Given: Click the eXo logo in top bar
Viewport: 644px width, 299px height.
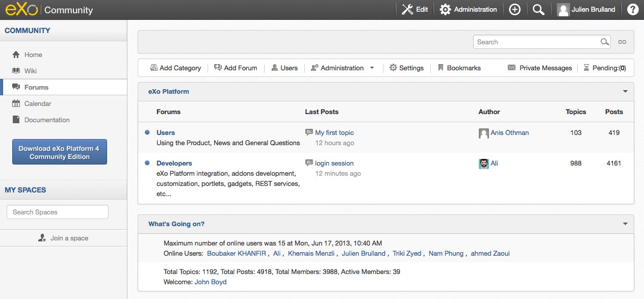Looking at the screenshot, I should point(22,10).
